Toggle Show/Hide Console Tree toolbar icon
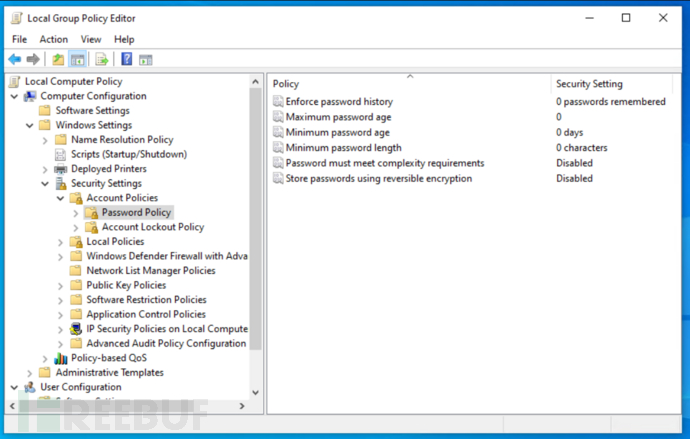 pyautogui.click(x=77, y=59)
